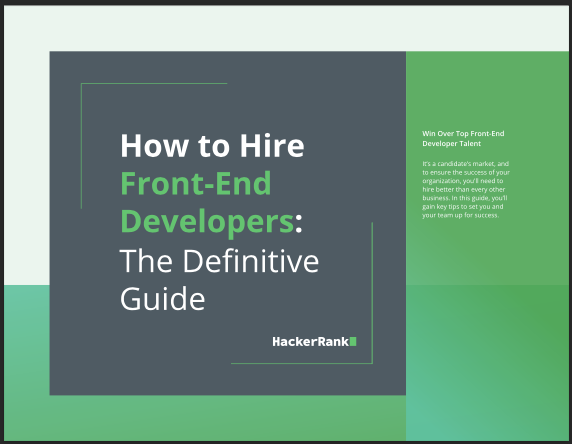
Task: Click the 'Developer Talent' heading line
Action: [x=452, y=144]
